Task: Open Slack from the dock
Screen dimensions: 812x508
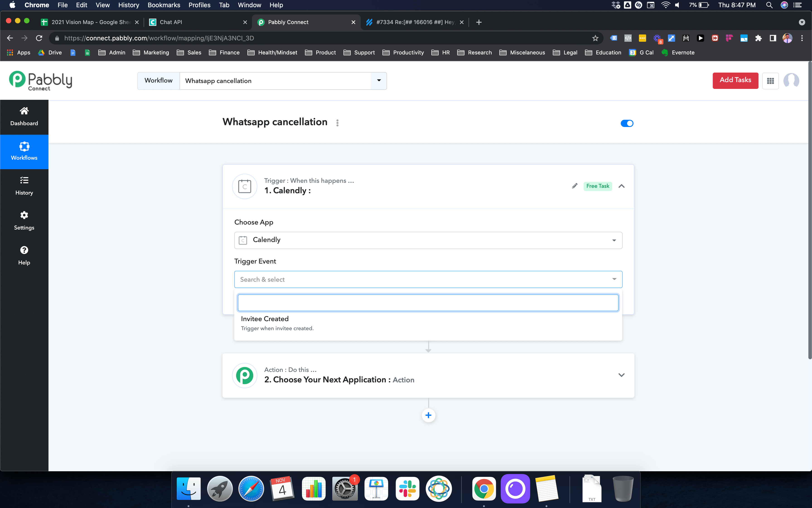Action: [407, 488]
